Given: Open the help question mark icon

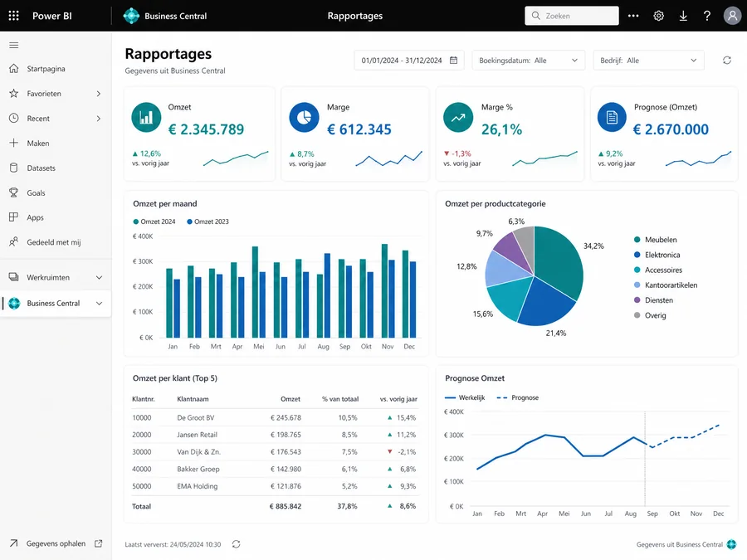Looking at the screenshot, I should coord(707,16).
